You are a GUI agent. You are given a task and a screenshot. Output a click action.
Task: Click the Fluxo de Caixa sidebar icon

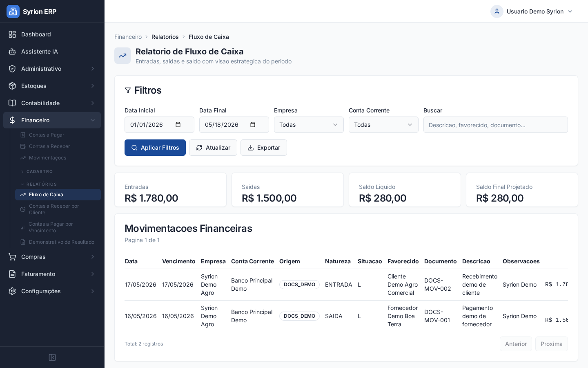(23, 195)
